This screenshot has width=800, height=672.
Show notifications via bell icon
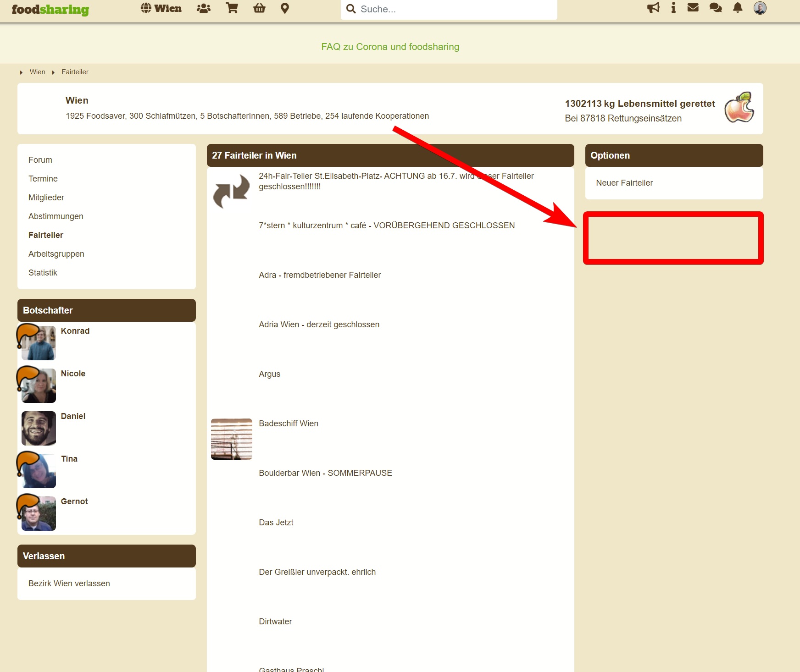point(738,8)
